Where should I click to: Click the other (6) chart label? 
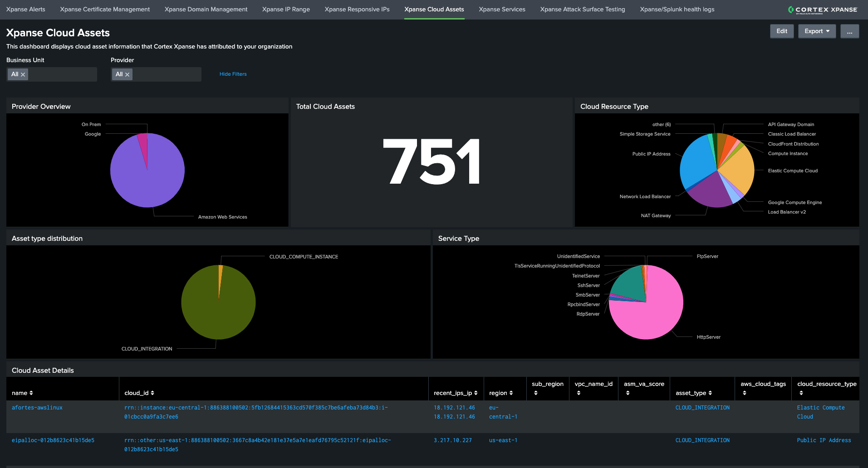click(x=662, y=124)
